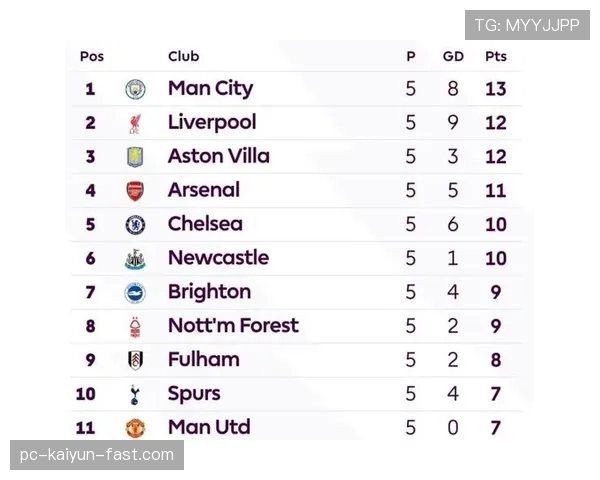
Task: Click the Club column header
Action: tap(183, 57)
